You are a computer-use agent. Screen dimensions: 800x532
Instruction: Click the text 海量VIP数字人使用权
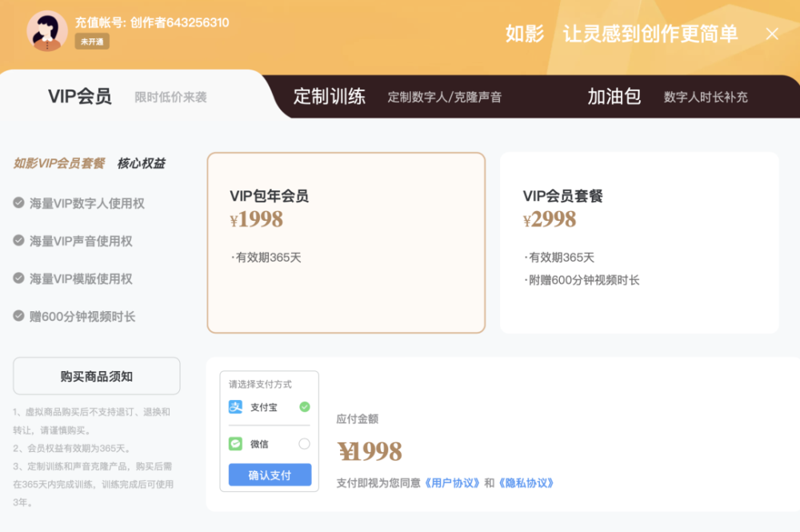(87, 203)
